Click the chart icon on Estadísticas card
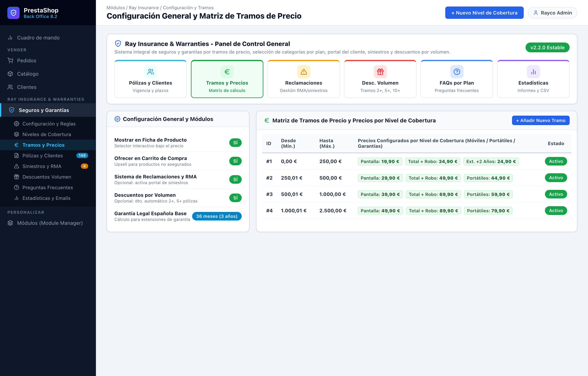Viewport: 588px width, 376px height. (x=533, y=72)
